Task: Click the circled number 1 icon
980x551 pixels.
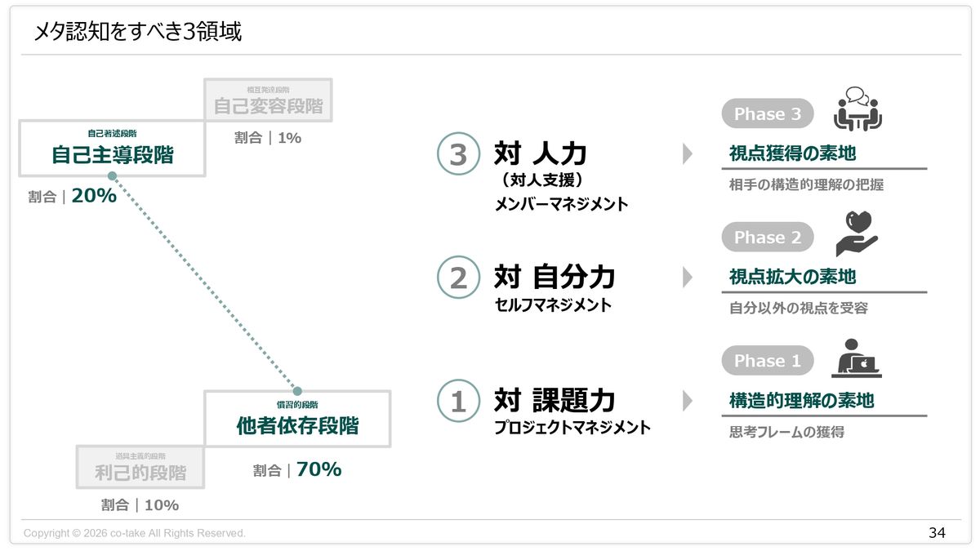Action: pyautogui.click(x=457, y=401)
